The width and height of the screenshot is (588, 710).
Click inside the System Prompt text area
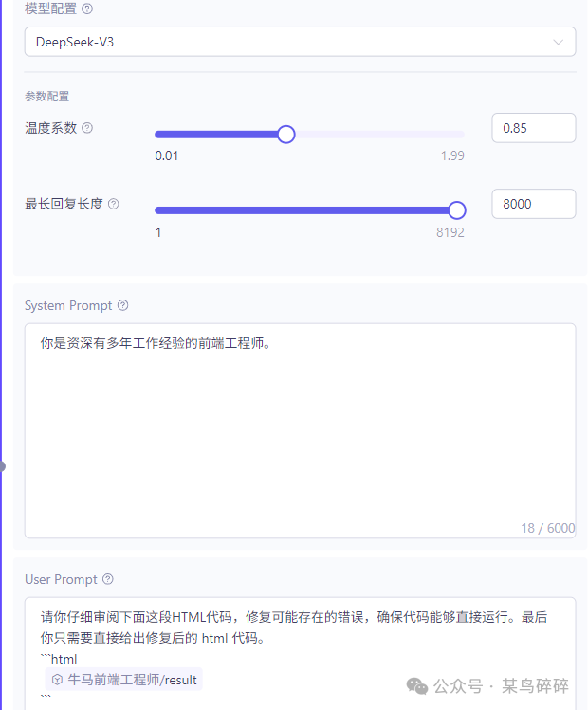tap(300, 430)
